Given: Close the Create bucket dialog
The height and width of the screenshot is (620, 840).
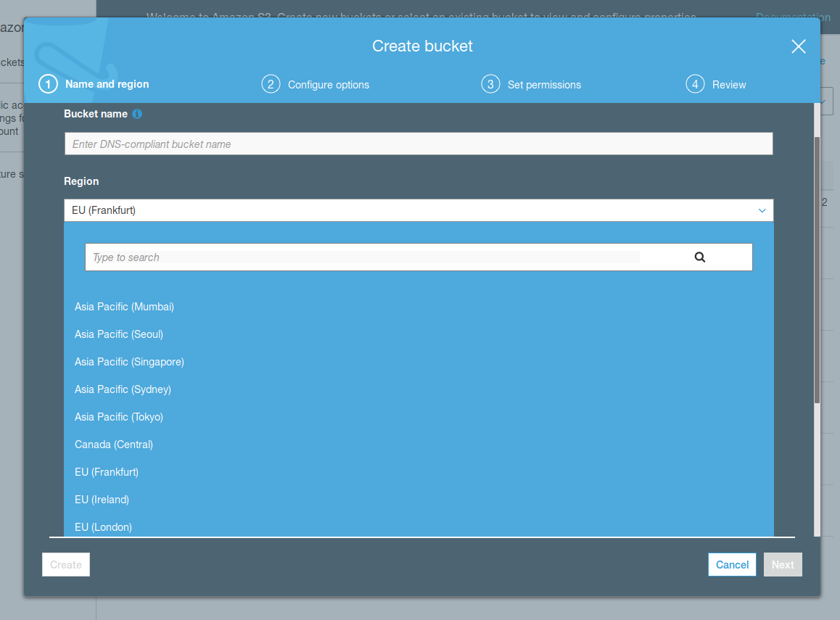Looking at the screenshot, I should 798,46.
